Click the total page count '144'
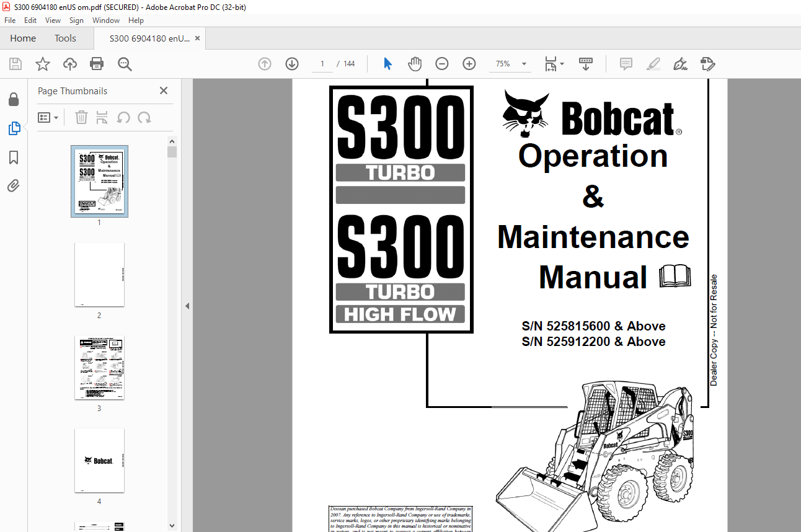 [x=349, y=64]
